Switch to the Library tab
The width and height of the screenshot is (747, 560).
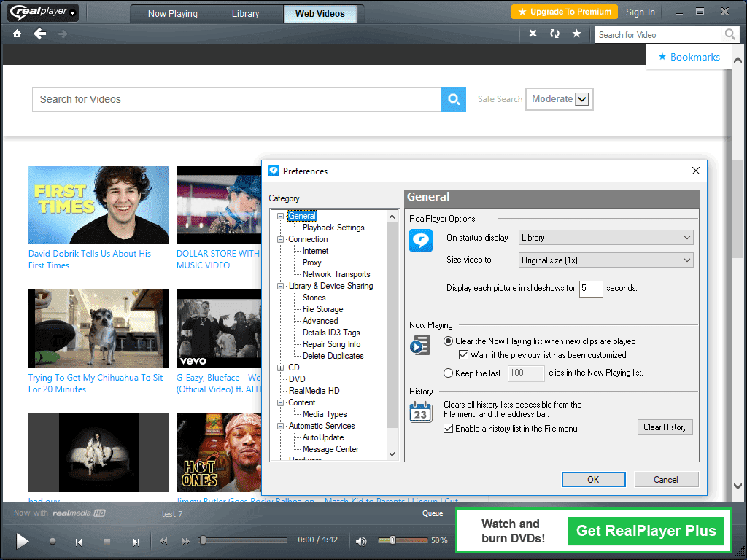pos(245,14)
